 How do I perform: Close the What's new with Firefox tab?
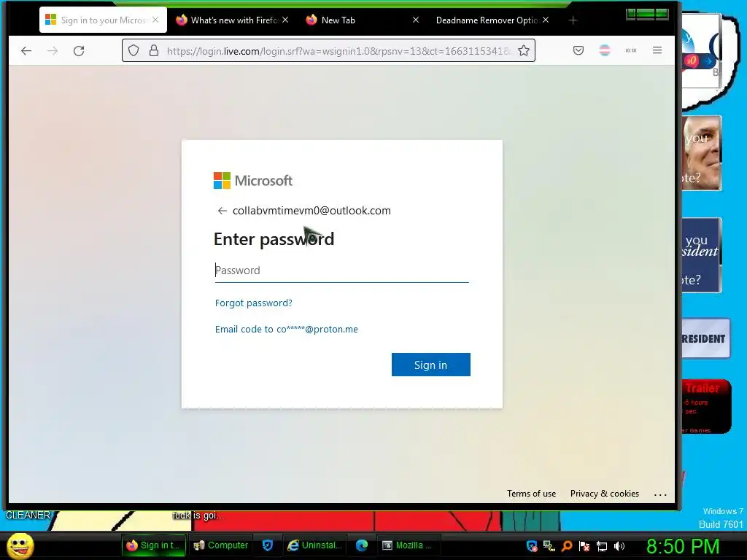(x=285, y=20)
